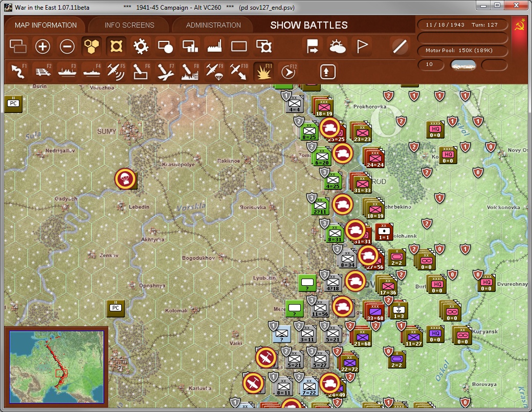Image resolution: width=532 pixels, height=412 pixels.
Task: Click the Motor Pool readout
Action: [462, 50]
